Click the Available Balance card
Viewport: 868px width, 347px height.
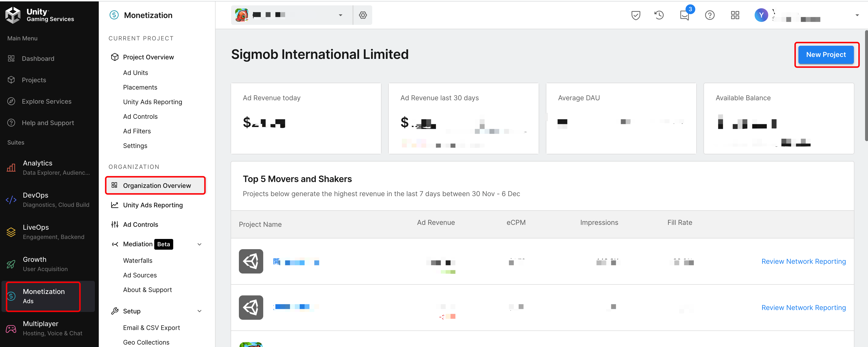(x=779, y=119)
